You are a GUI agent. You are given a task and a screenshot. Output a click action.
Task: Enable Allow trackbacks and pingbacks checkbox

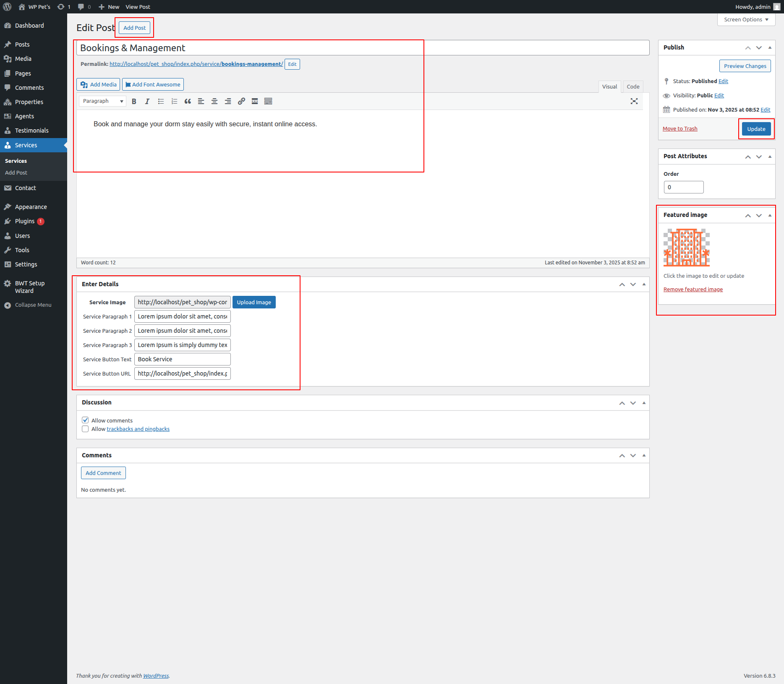pyautogui.click(x=85, y=429)
